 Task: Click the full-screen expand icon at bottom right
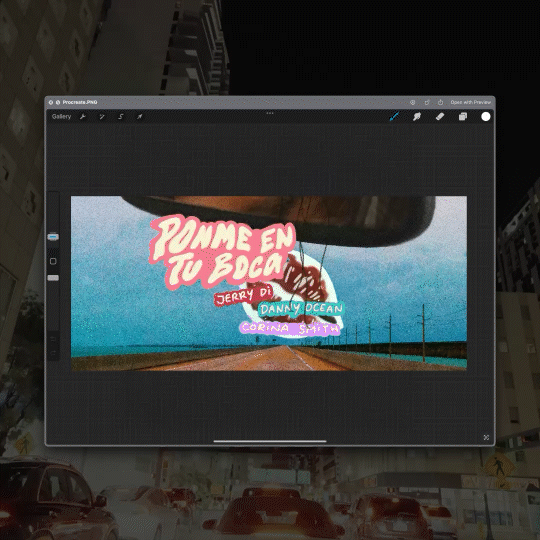point(486,437)
